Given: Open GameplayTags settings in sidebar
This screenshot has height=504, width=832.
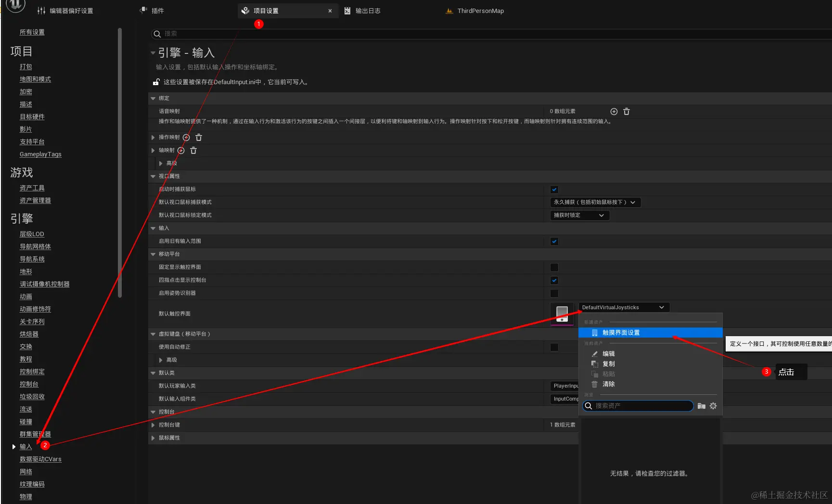Looking at the screenshot, I should (x=40, y=154).
